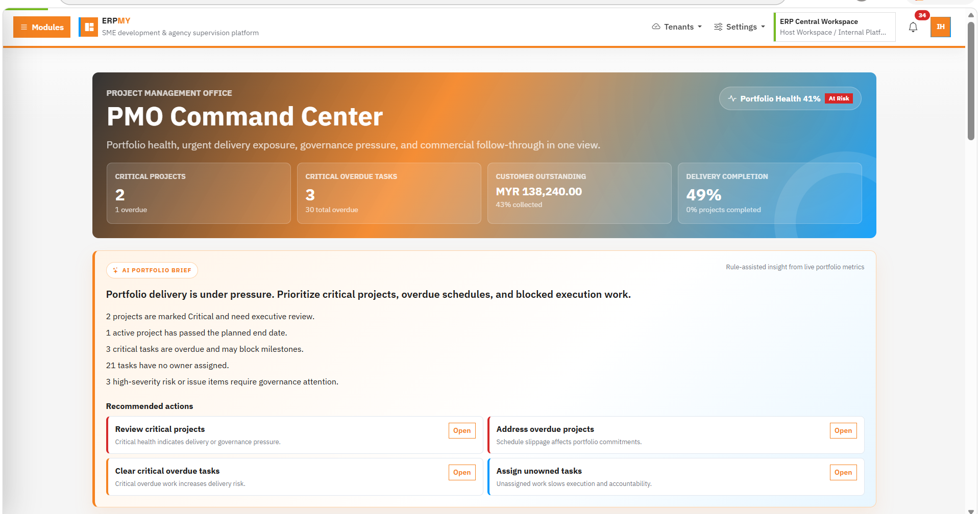Open the Critical Overdue Tasks card
980x514 pixels.
click(x=389, y=193)
